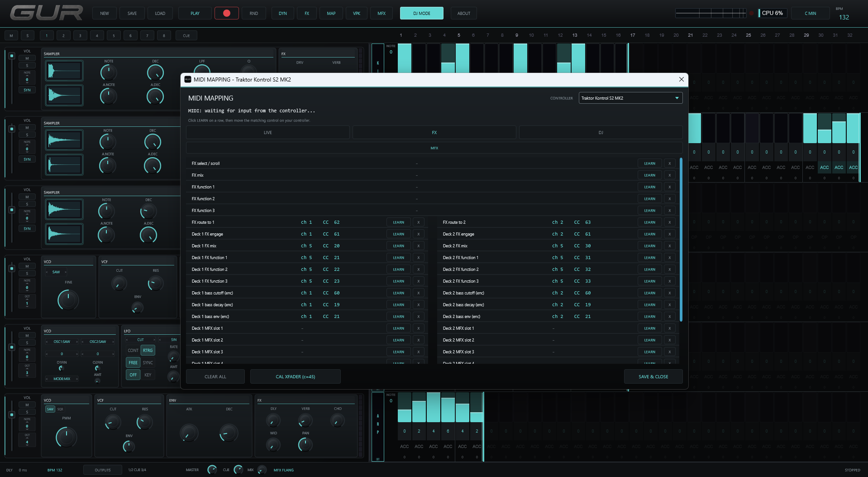Click the first sampler waveform thumbnail in track one
The height and width of the screenshot is (477, 868).
tap(64, 71)
